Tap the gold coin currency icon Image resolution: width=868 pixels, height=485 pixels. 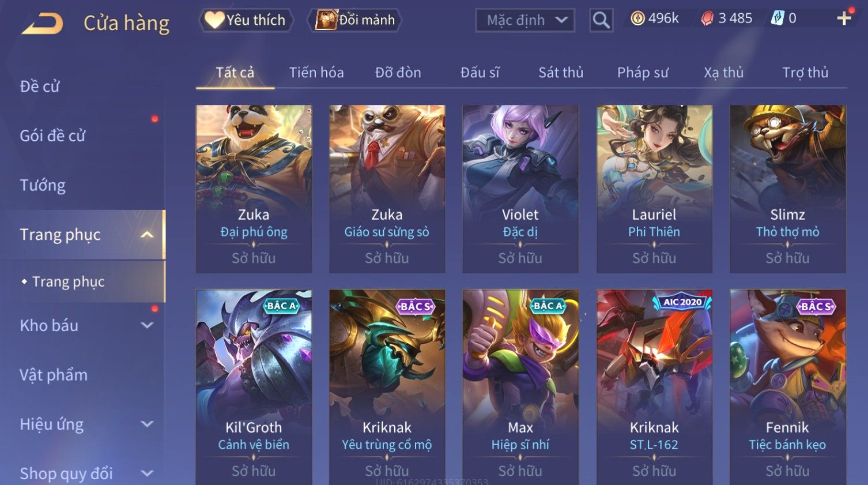[x=637, y=18]
